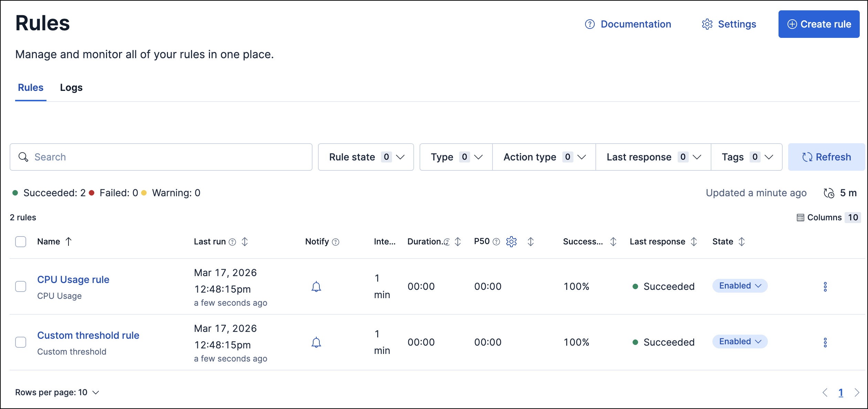The image size is (868, 409).
Task: Switch to the Logs tab
Action: tap(71, 87)
